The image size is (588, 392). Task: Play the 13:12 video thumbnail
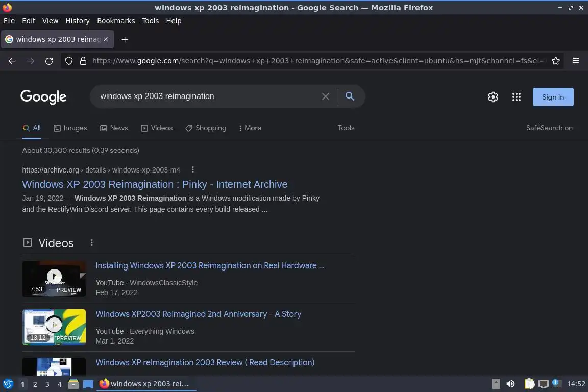click(54, 327)
